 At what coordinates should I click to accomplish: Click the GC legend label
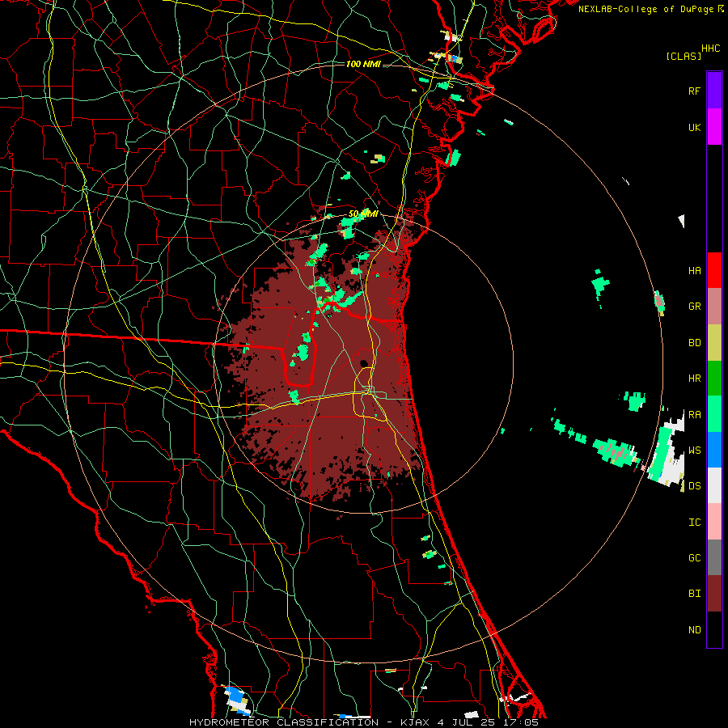[694, 558]
